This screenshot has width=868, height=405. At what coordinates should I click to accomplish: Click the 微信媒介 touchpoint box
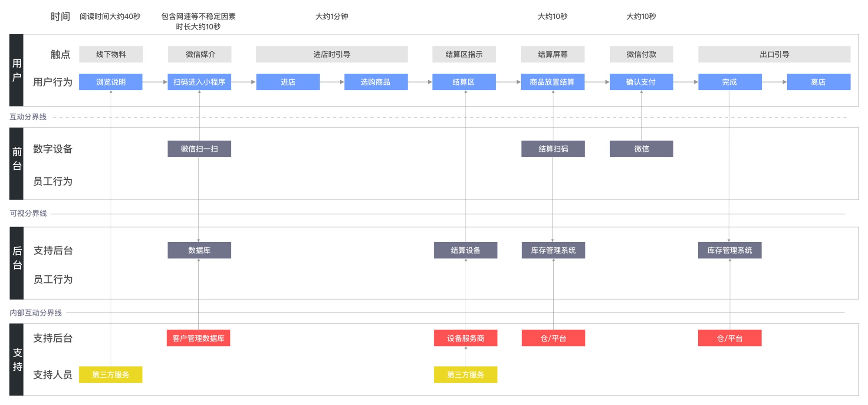pyautogui.click(x=199, y=54)
